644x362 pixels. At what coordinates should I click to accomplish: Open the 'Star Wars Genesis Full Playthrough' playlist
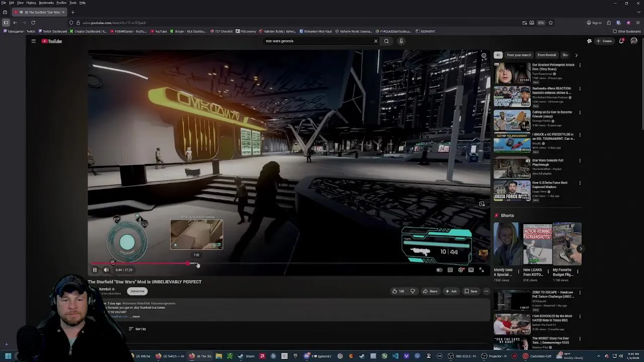tap(512, 168)
